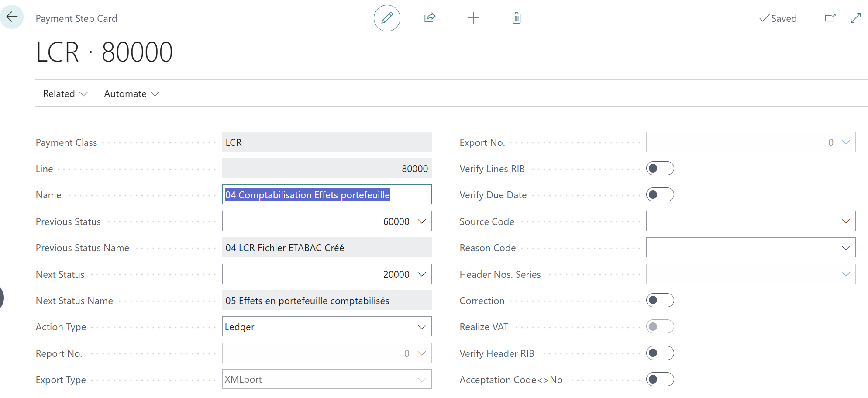Expand the page to full screen
Screen dimensions: 868x398
pos(855,18)
